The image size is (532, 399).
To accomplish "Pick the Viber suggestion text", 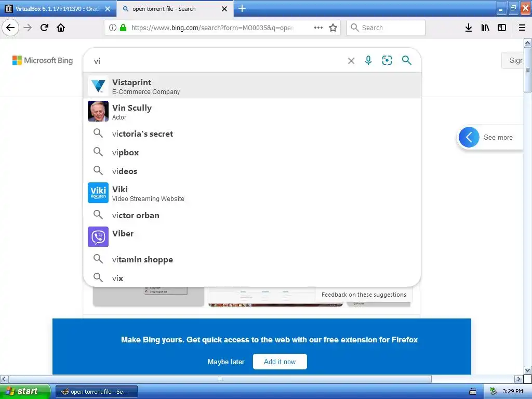I will 123,233.
